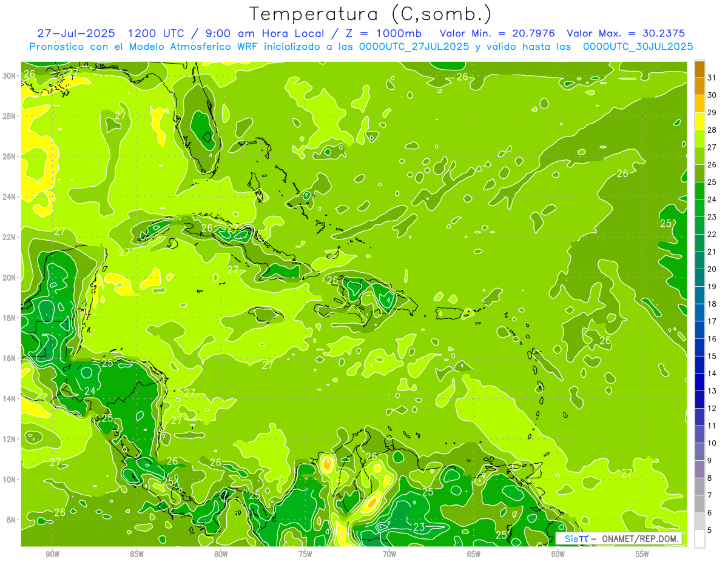Screen dimensions: 728x562
Task: Click the '80W' longitude axis label
Action: 221,554
